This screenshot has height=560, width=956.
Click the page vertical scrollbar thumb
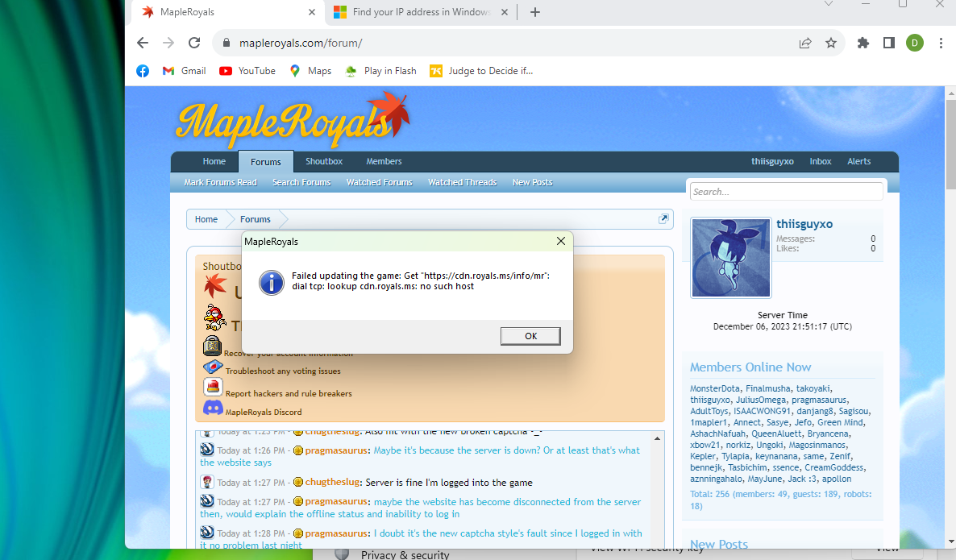pos(950,143)
